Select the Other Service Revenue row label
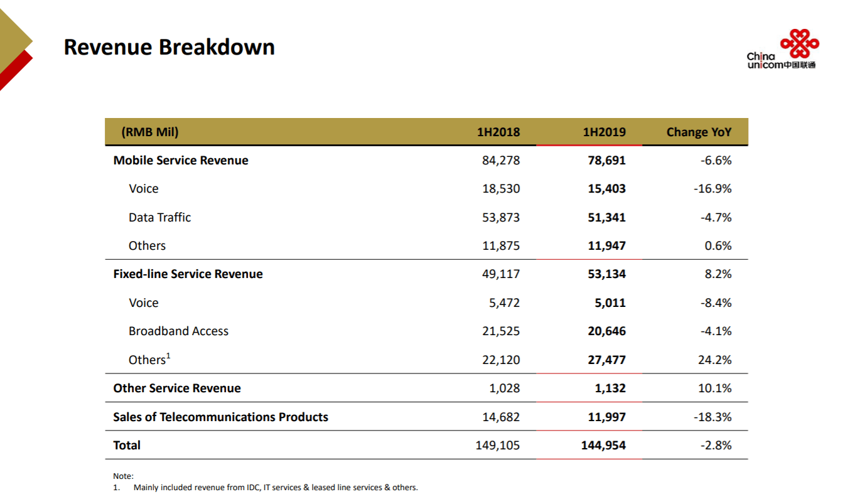The height and width of the screenshot is (504, 848). coord(176,388)
